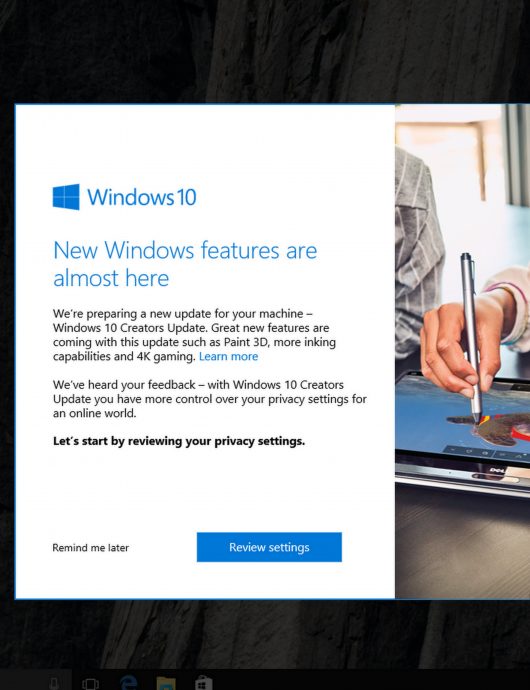Image resolution: width=530 pixels, height=690 pixels.
Task: Click the blue Windows logo icon
Action: click(x=66, y=197)
